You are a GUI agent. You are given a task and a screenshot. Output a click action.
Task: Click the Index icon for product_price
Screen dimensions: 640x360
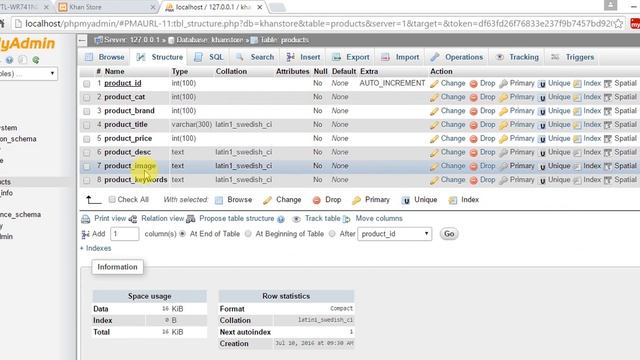coord(577,139)
